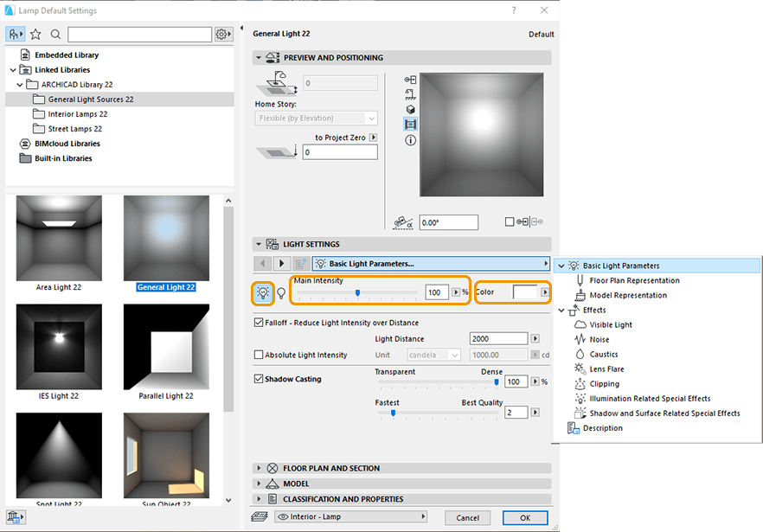763x532 pixels.
Task: Click the Cancel button
Action: point(467,517)
